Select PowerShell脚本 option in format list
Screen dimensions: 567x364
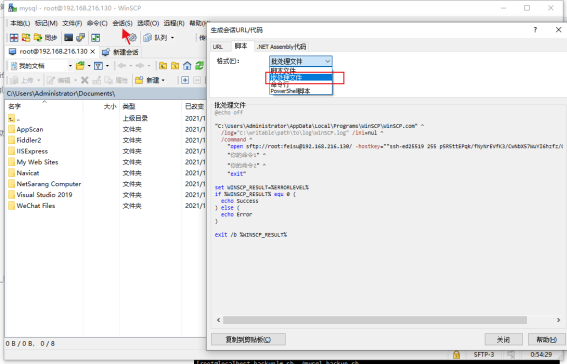[301, 91]
